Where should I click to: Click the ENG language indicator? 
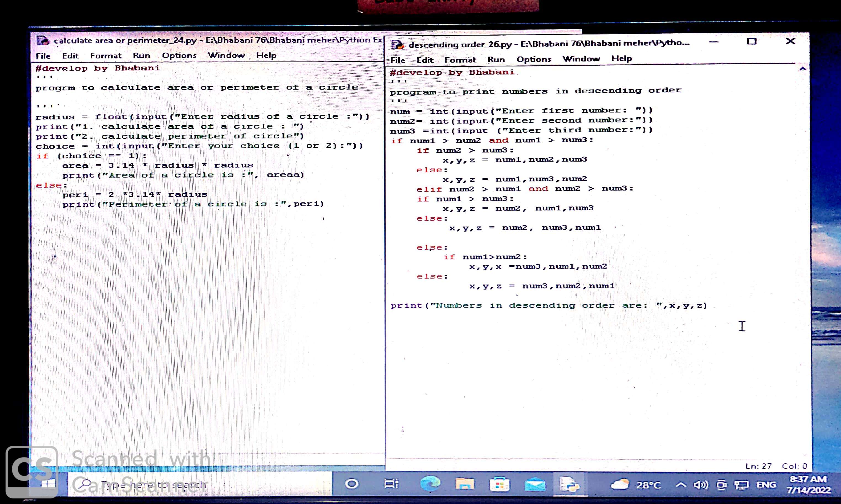766,485
